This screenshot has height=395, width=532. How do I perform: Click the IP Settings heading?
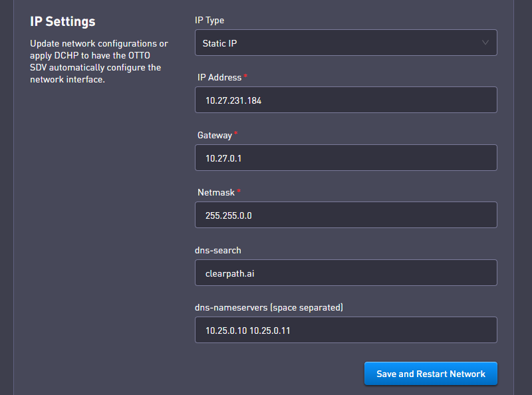63,21
